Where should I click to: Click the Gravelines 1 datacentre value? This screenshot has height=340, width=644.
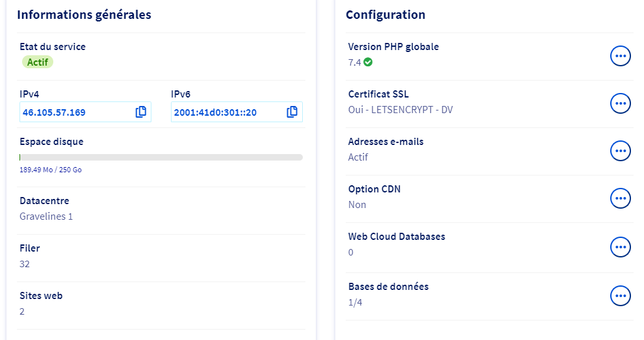click(46, 216)
